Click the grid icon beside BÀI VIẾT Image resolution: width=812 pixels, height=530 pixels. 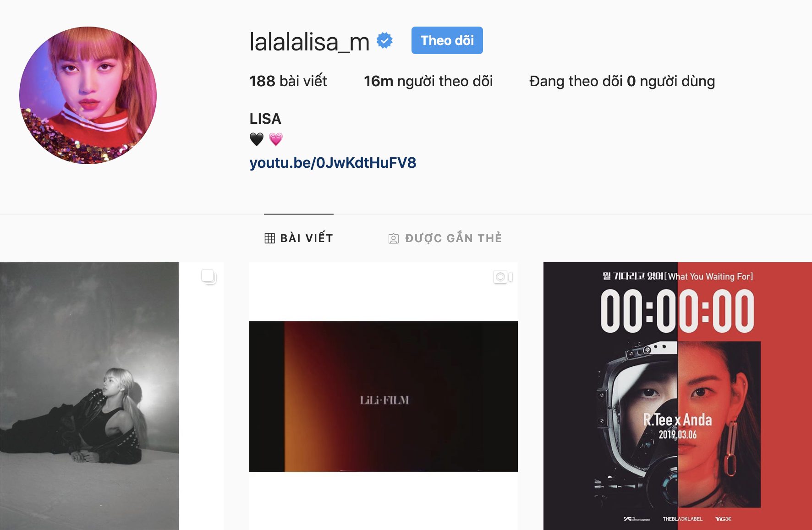click(x=270, y=238)
